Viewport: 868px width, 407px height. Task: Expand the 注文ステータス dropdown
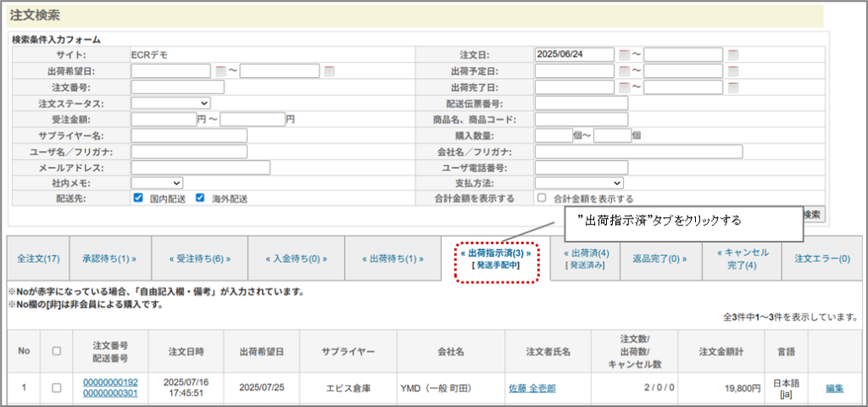coord(170,103)
